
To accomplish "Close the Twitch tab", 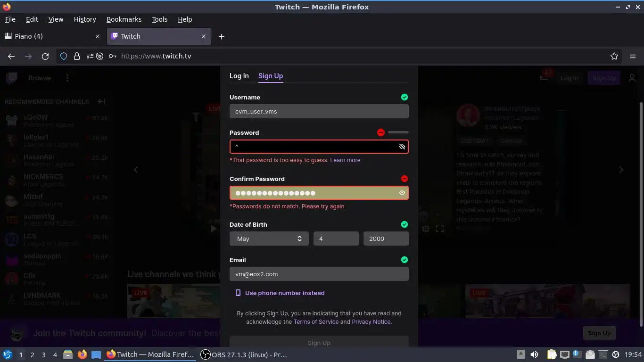I will coord(204,36).
